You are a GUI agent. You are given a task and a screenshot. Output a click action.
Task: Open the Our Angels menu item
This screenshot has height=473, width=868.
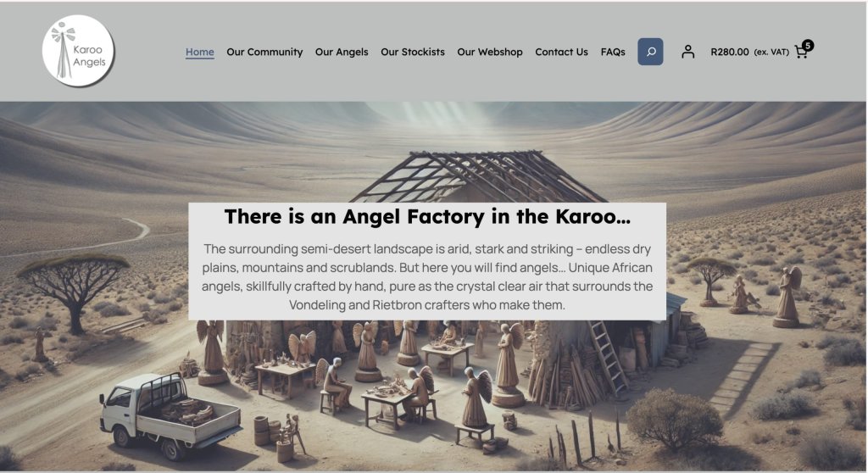pos(342,52)
